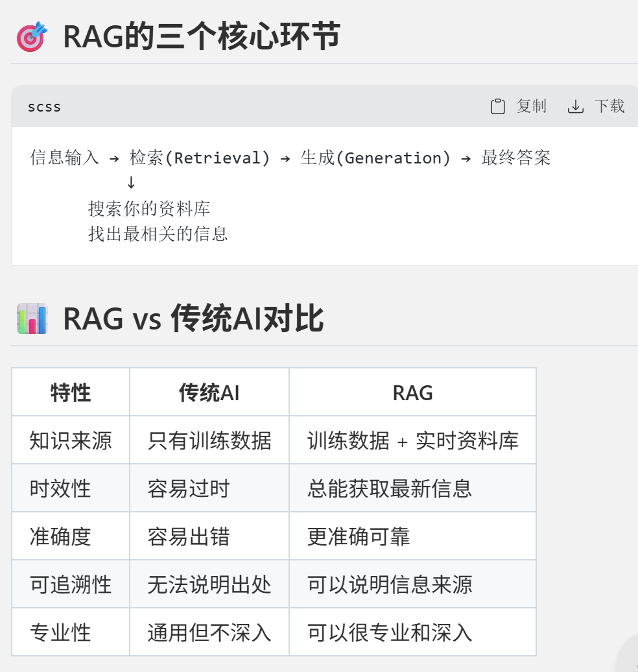Click the 通用但不深入 cell

[x=209, y=632]
